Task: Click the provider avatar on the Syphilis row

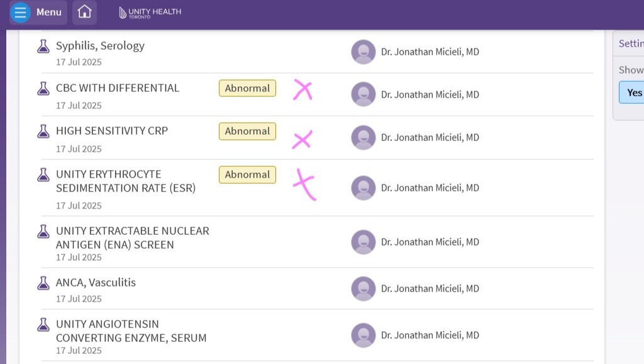Action: click(x=363, y=52)
